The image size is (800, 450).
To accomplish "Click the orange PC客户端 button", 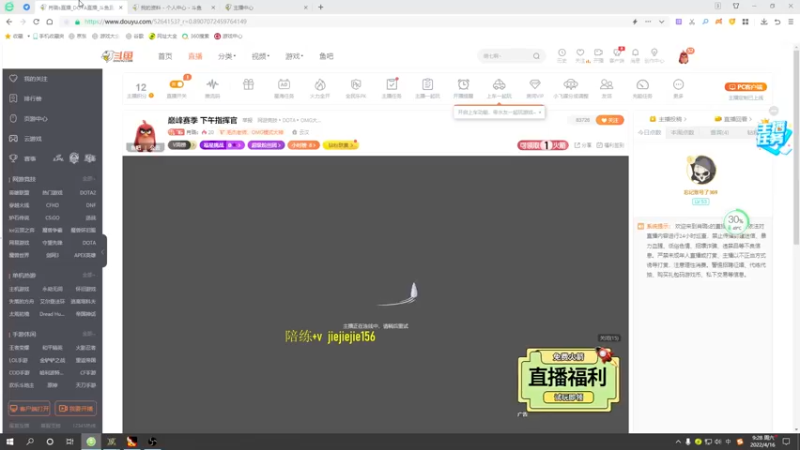I will point(745,87).
